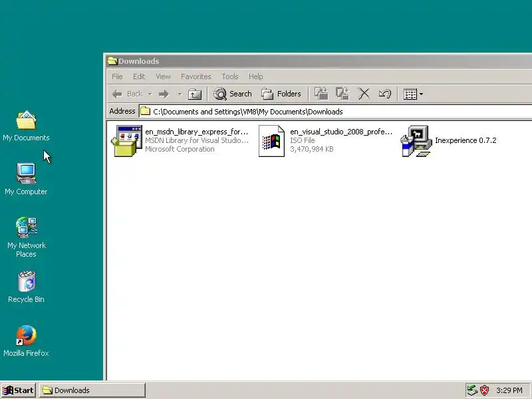Click the Downloads window title bar icon

coord(112,61)
